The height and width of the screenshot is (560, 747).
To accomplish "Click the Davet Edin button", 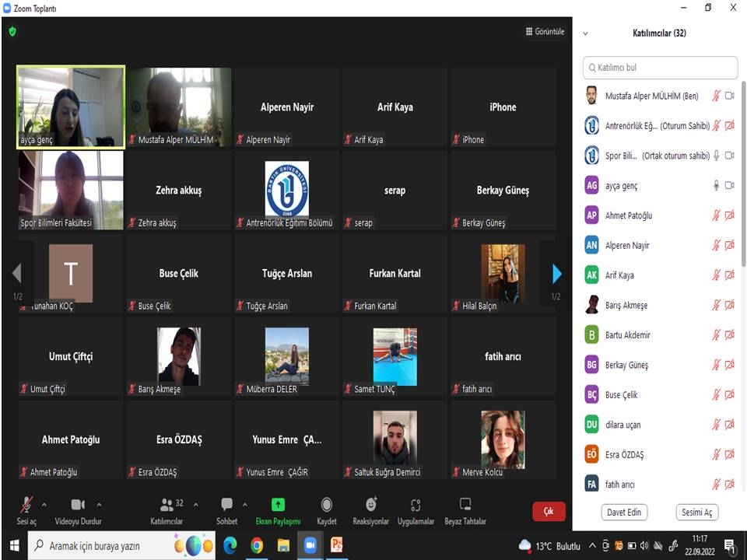I will click(x=624, y=512).
